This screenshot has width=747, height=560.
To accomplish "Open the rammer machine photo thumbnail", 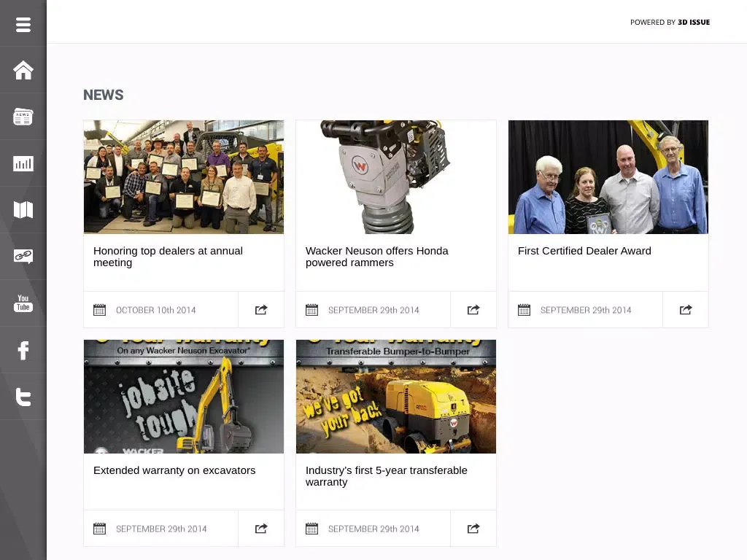I will click(396, 176).
